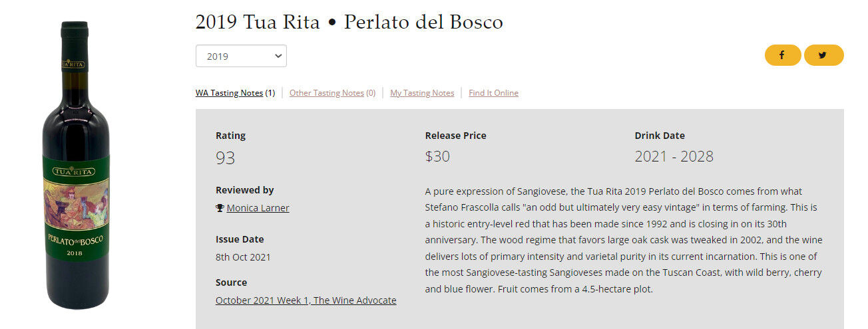The height and width of the screenshot is (329, 868).
Task: Click the 2021 - 2028 drink date
Action: click(674, 157)
